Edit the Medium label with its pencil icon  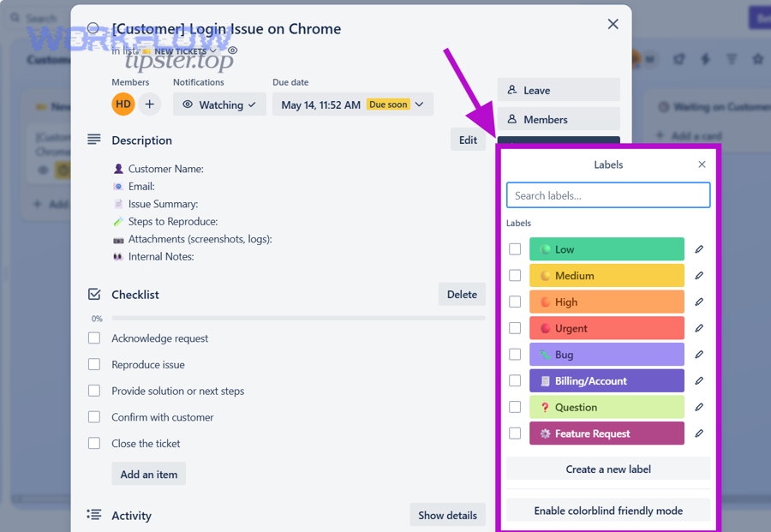[699, 275]
